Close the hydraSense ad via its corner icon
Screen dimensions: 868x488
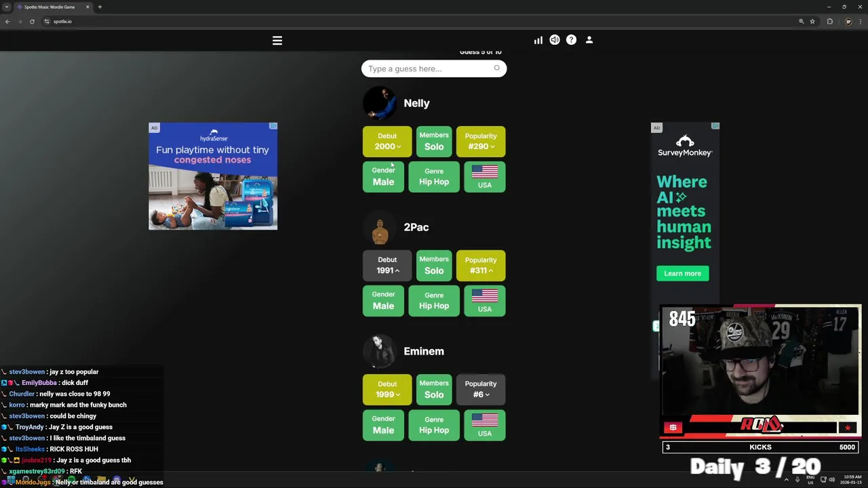point(273,126)
